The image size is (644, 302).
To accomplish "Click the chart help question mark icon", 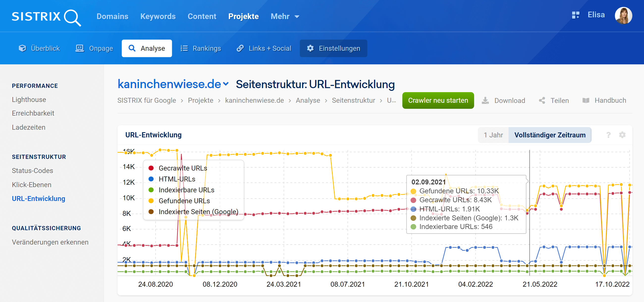I will tap(608, 135).
